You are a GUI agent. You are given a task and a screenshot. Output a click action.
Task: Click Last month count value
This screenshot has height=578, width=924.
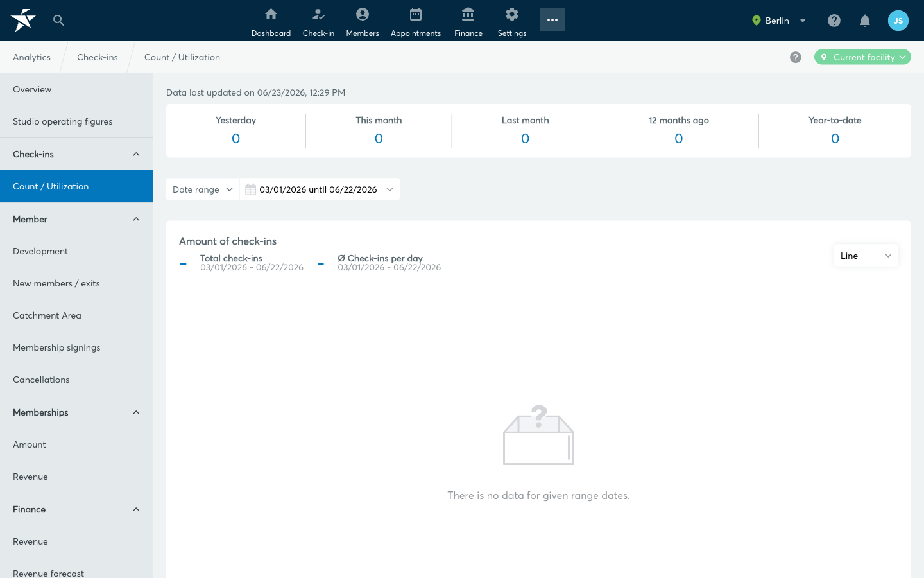(x=525, y=139)
